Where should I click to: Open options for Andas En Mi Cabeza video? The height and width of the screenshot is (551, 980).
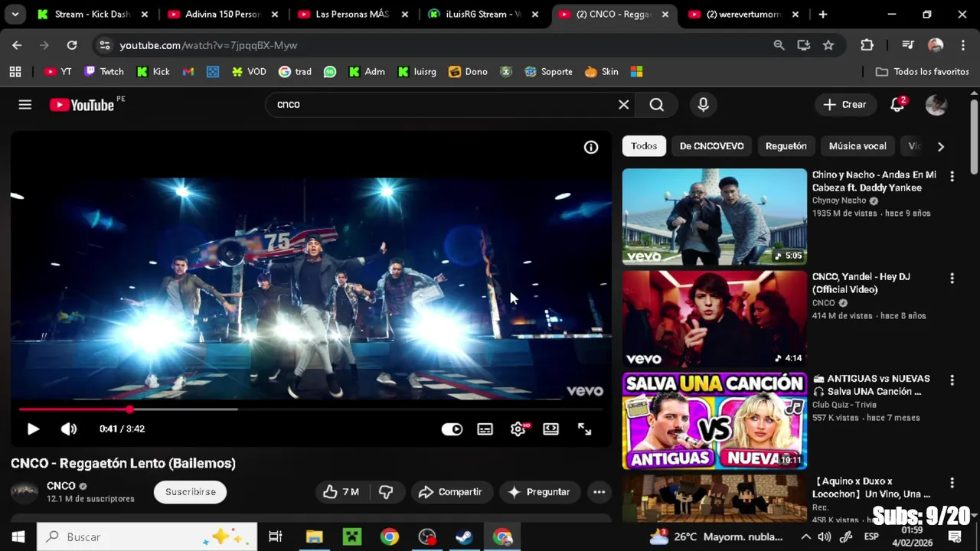(952, 177)
